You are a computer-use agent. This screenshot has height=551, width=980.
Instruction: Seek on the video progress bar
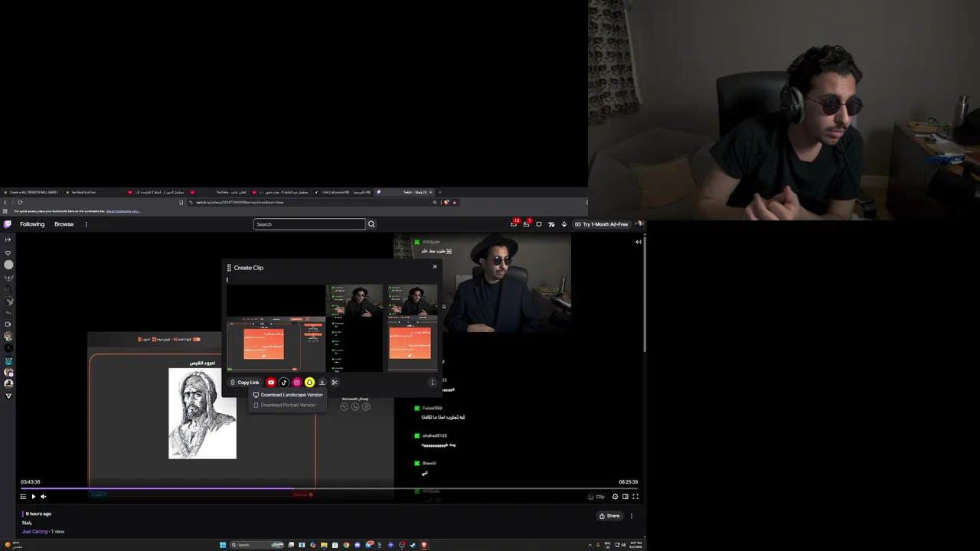pos(329,488)
